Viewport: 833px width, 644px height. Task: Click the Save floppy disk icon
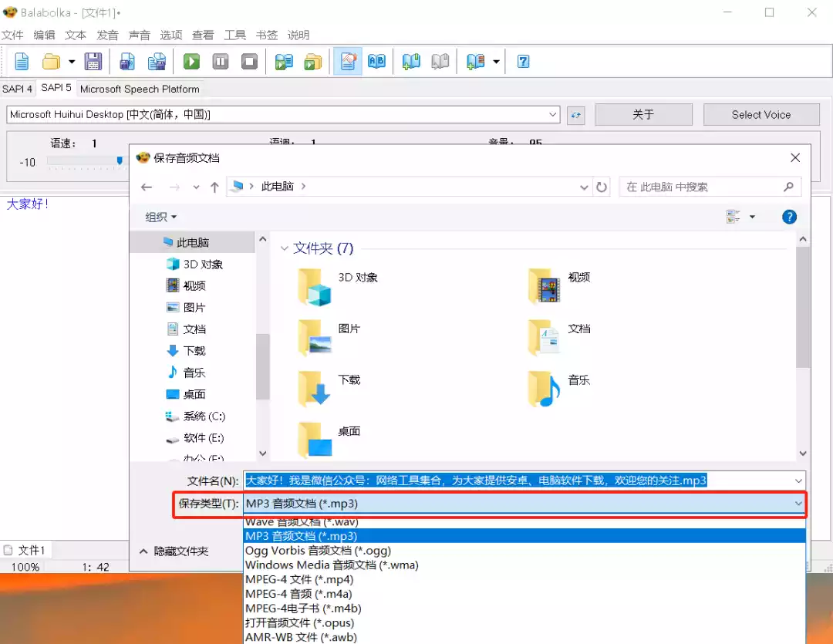pos(93,62)
